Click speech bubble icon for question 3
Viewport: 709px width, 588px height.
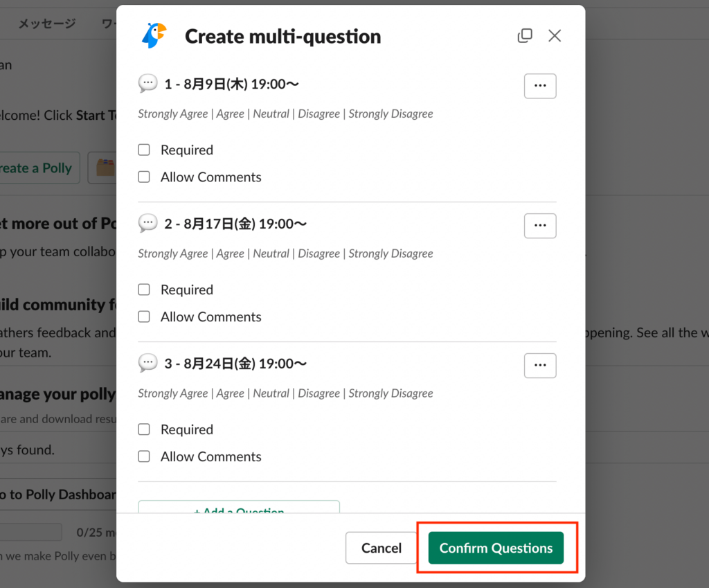(x=147, y=362)
